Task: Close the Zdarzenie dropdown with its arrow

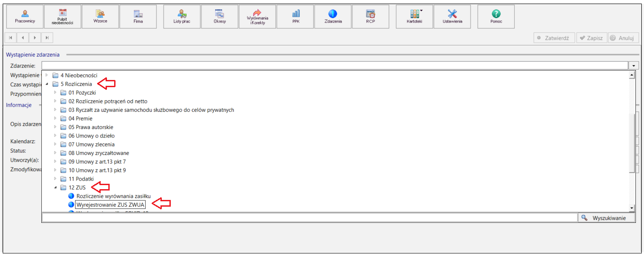Action: point(634,66)
